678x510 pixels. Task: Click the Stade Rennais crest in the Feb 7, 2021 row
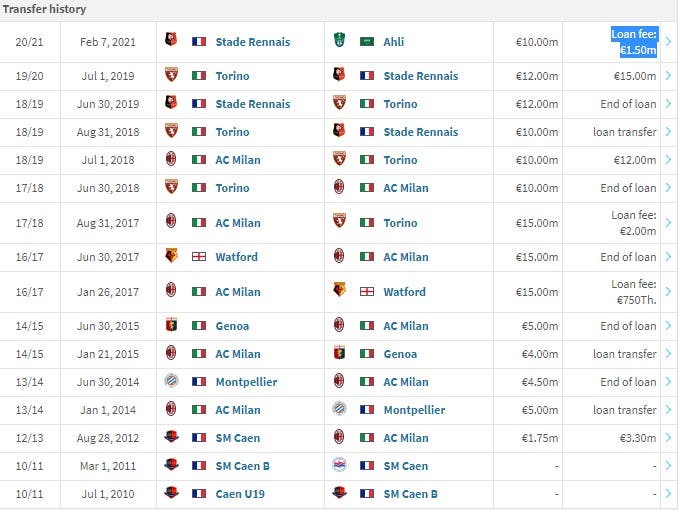point(172,40)
